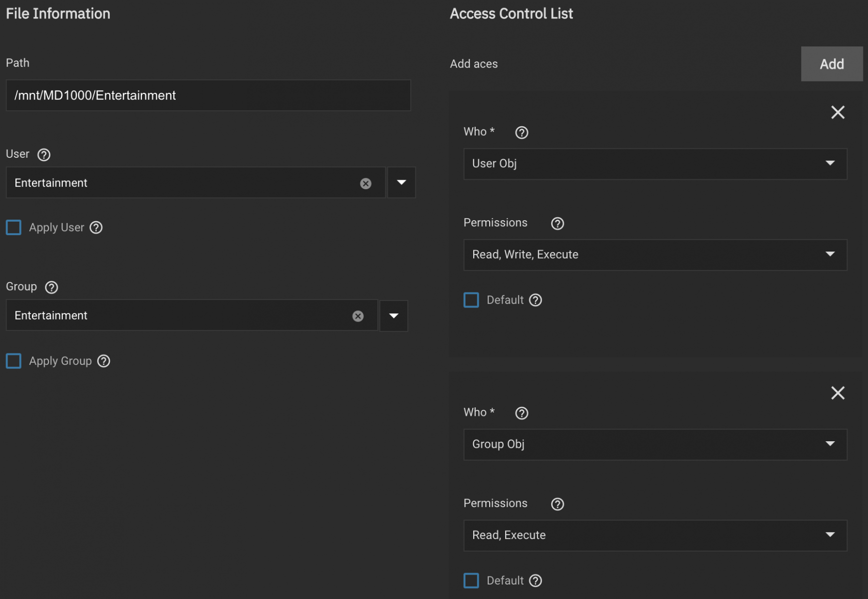This screenshot has width=868, height=599.
Task: Check the Default box under Group Obj entry
Action: [x=471, y=581]
